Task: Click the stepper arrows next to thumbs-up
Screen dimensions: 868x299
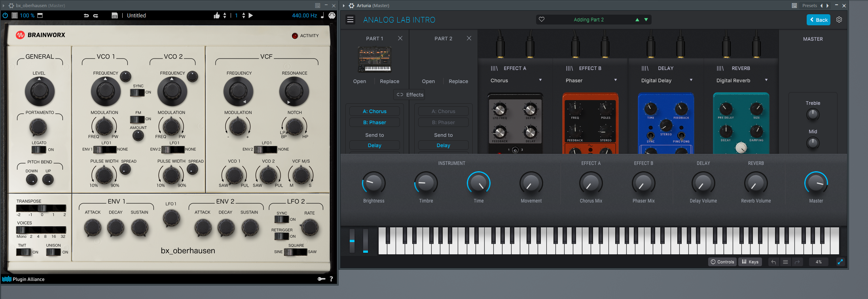Action: pyautogui.click(x=225, y=15)
